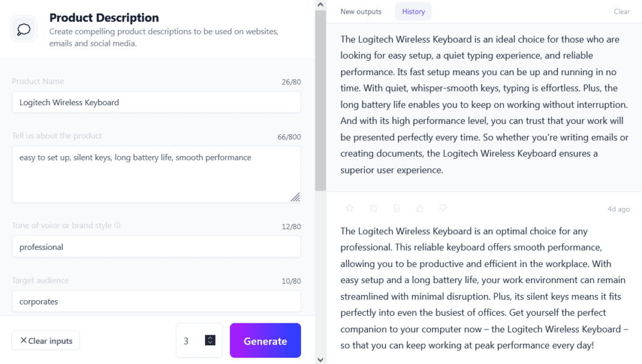Focus the Product Name input field
The width and height of the screenshot is (642, 364).
point(156,102)
